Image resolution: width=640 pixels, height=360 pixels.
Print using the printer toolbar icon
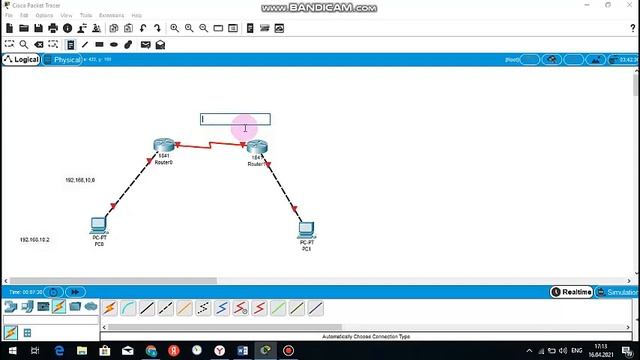53,28
